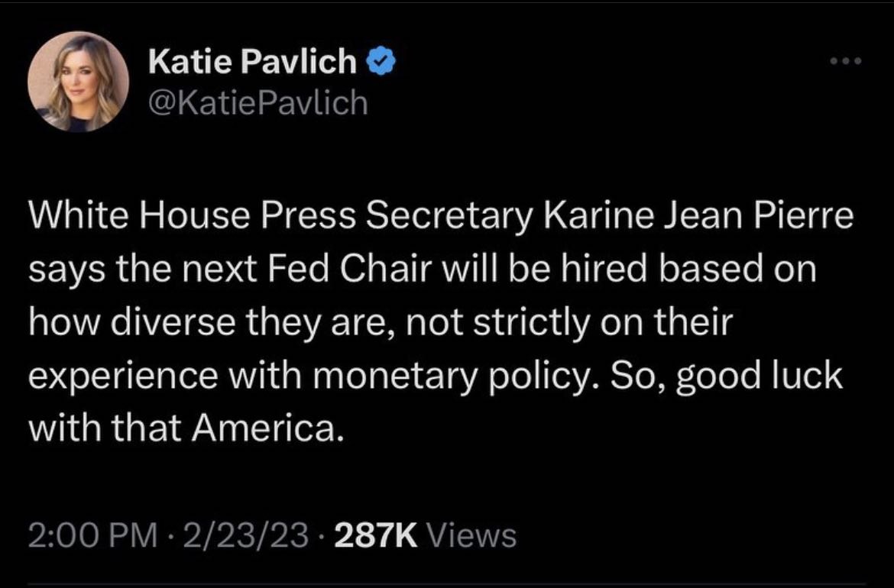Open the three-dot more options menu
Image resolution: width=894 pixels, height=588 pixels.
pyautogui.click(x=846, y=61)
